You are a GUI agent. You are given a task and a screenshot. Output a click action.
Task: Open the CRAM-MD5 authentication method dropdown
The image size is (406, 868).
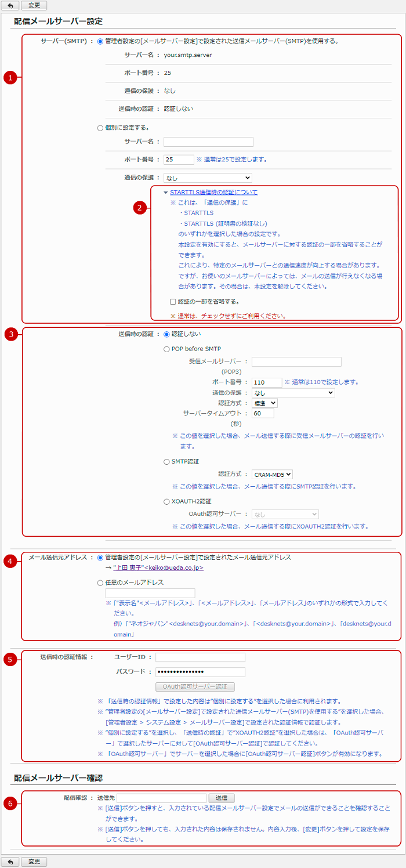273,475
